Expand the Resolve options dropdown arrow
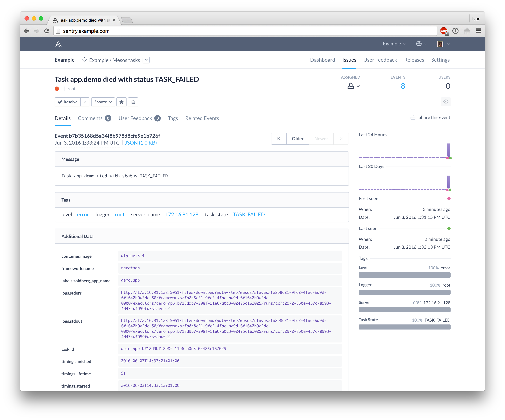The image size is (505, 420). click(x=85, y=102)
